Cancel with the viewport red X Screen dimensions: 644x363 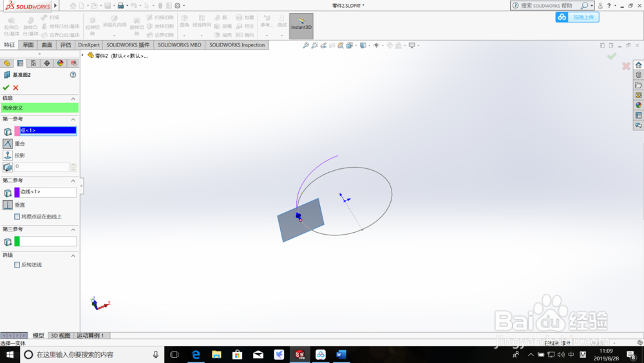click(x=626, y=66)
